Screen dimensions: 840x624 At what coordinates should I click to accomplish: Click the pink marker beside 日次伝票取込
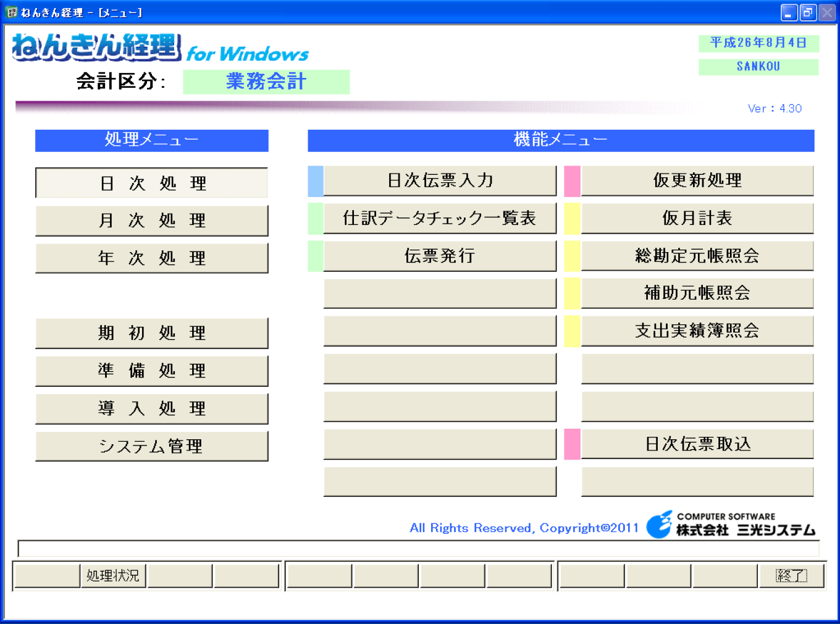click(573, 444)
